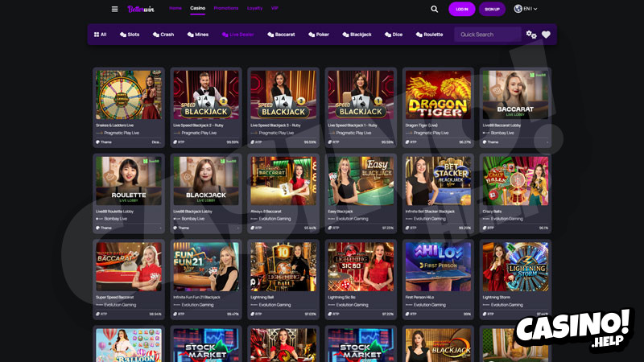The width and height of the screenshot is (644, 362).
Task: Click the RTP icon on First Person HiLo card
Action: click(407, 314)
